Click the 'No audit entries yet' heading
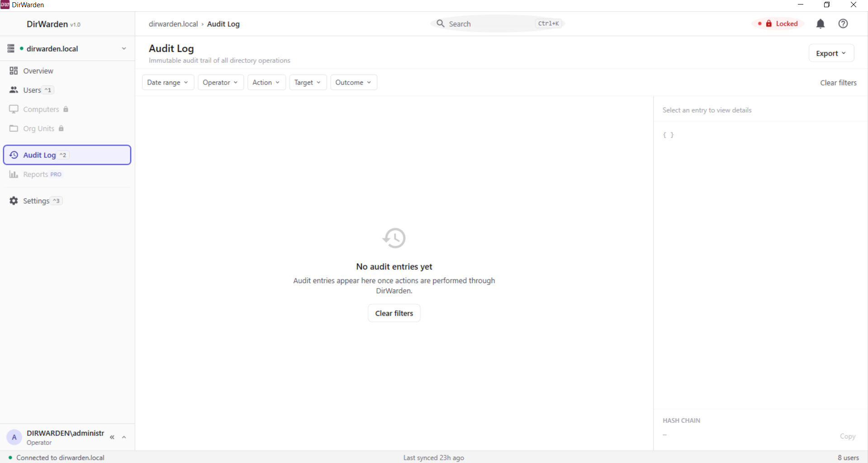The height and width of the screenshot is (463, 868). click(x=394, y=267)
